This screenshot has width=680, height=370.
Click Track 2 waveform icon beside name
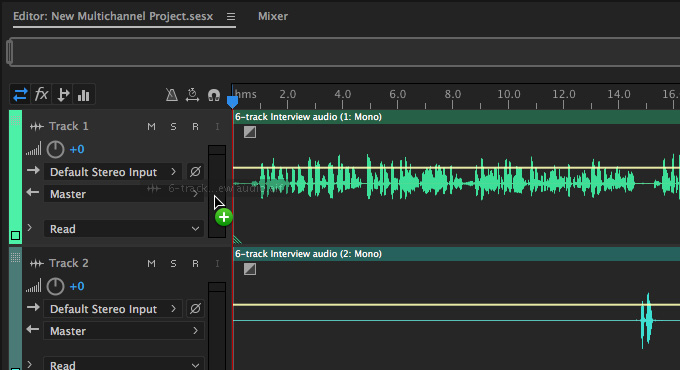tap(36, 264)
